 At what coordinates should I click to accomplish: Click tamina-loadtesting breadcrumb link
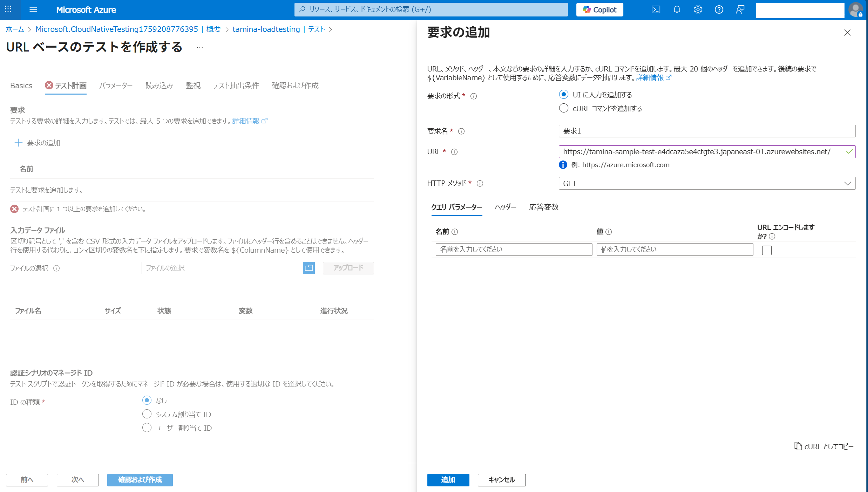266,29
